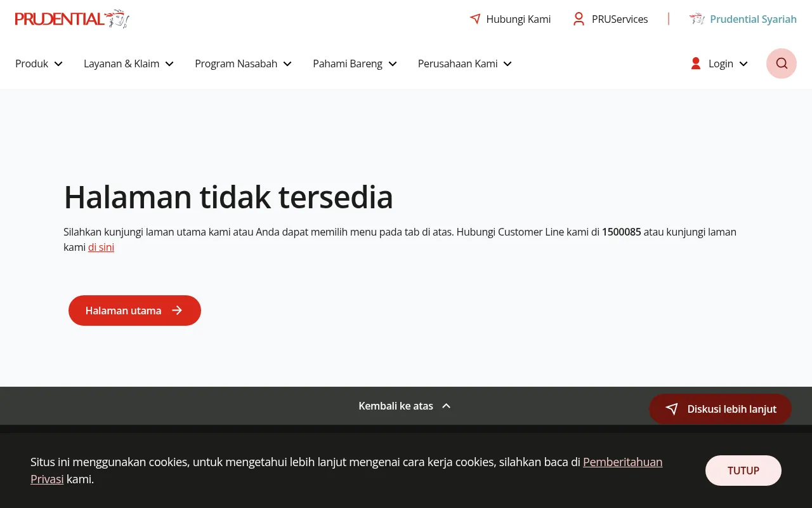
Task: Click the person icon beside PRUServices
Action: (x=579, y=19)
